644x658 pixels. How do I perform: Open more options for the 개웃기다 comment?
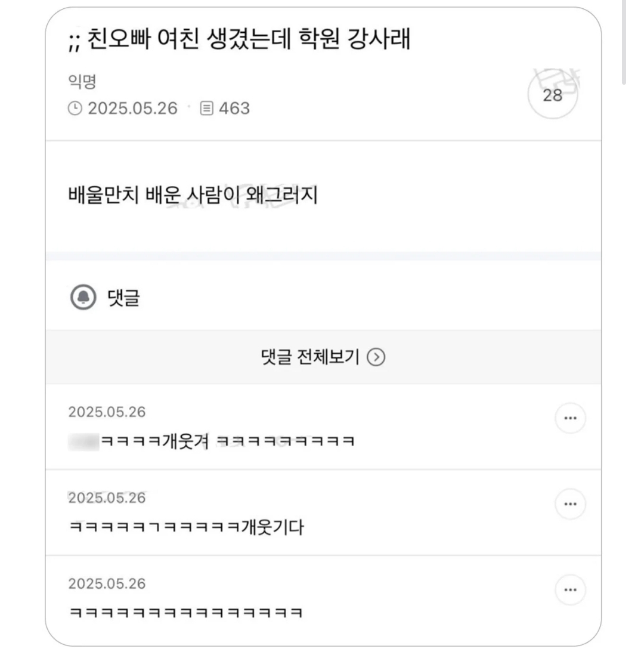[x=570, y=504]
